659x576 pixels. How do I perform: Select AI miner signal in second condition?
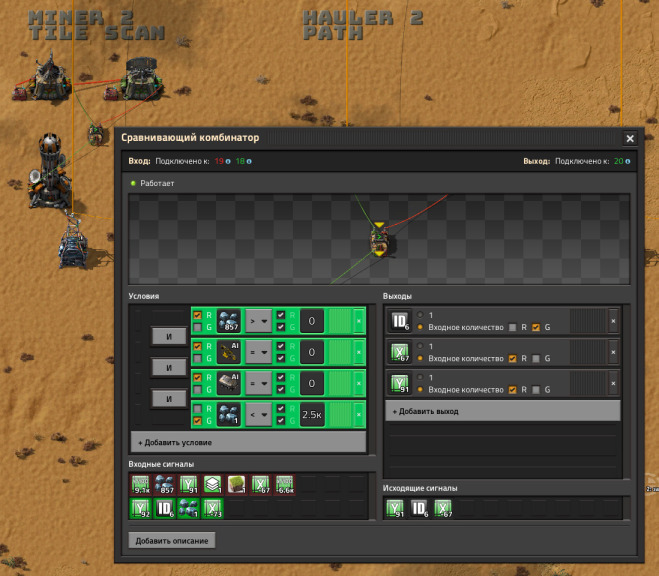pos(229,352)
